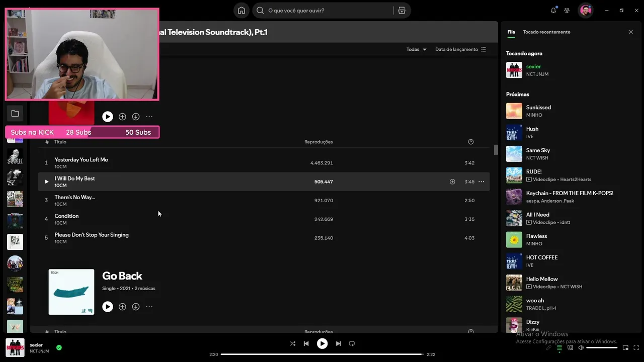
Task: Go to Spotify home via house icon
Action: [x=242, y=10]
